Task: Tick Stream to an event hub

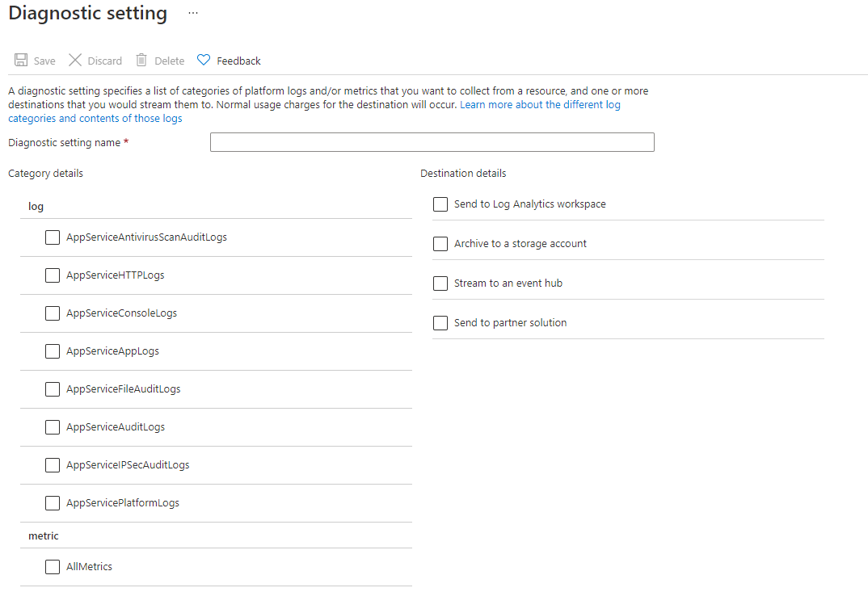Action: pyautogui.click(x=440, y=283)
